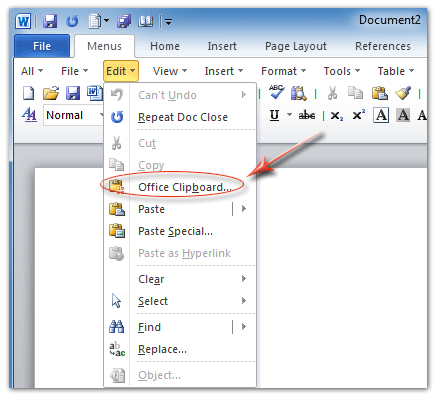This screenshot has width=441, height=400.
Task: Open the View dropdown menu
Action: [x=170, y=71]
